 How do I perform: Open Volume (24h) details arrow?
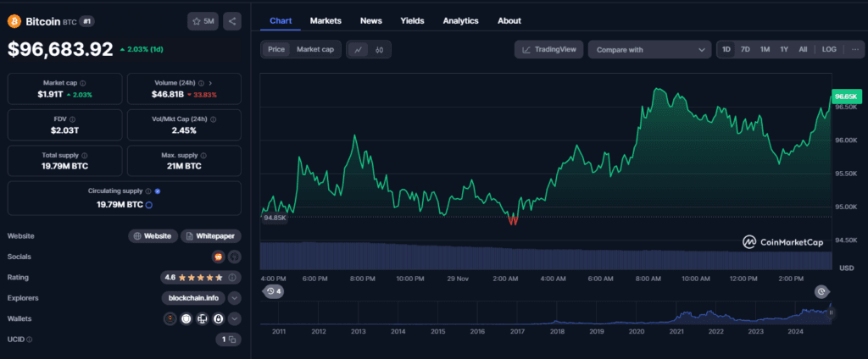pyautogui.click(x=210, y=83)
